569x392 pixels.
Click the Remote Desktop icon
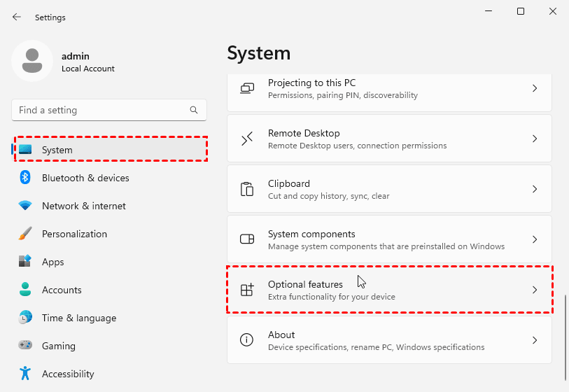tap(247, 139)
